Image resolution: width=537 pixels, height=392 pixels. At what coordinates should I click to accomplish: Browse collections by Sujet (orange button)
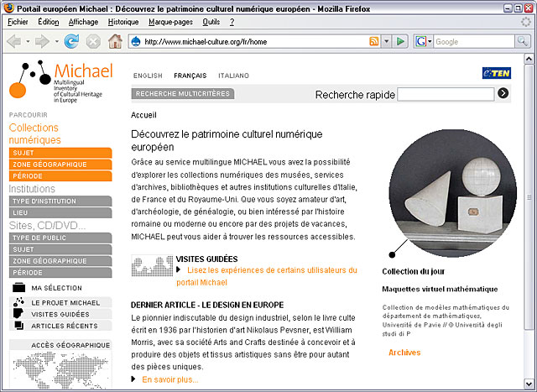tap(60, 153)
